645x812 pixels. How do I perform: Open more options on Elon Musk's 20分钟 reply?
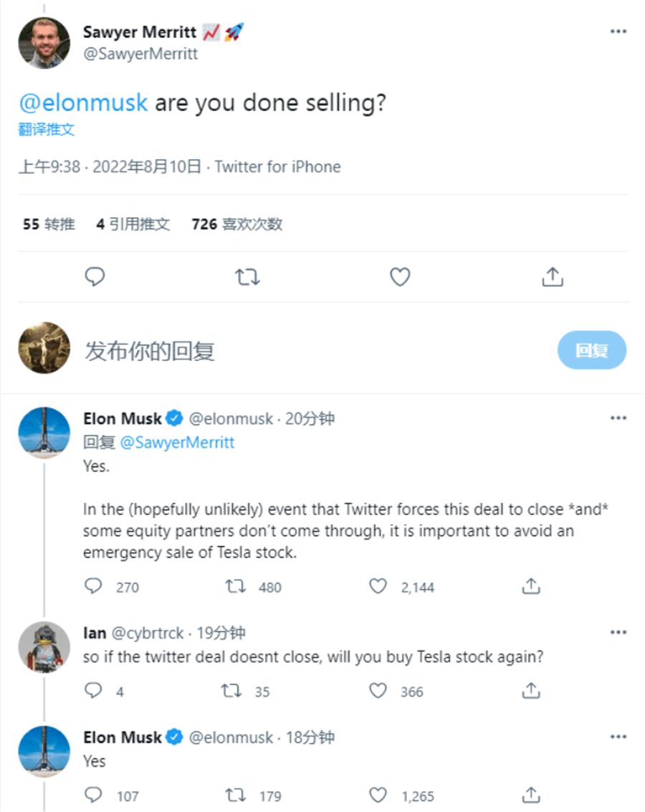[x=618, y=418]
